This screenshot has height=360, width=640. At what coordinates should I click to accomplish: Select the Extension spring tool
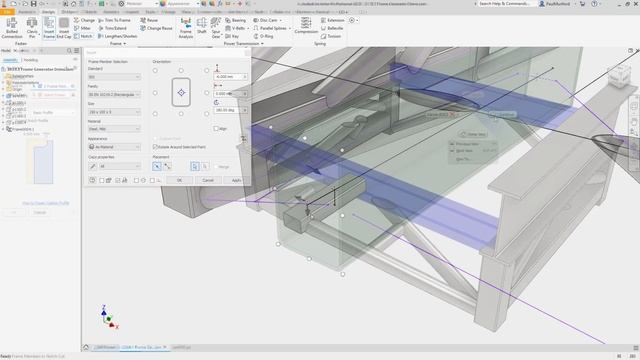333,20
